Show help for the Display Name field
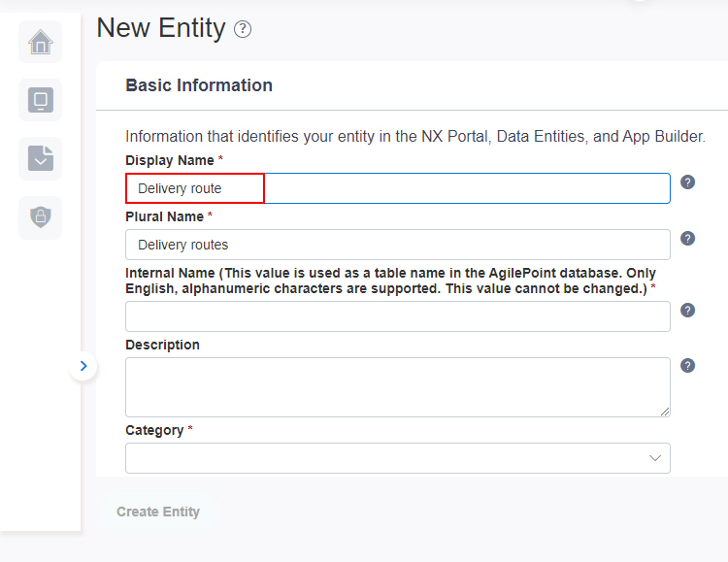This screenshot has width=728, height=562. click(687, 182)
